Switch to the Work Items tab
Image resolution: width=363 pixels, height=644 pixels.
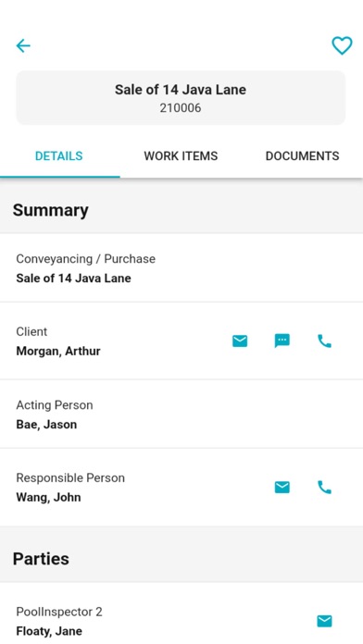tap(181, 156)
